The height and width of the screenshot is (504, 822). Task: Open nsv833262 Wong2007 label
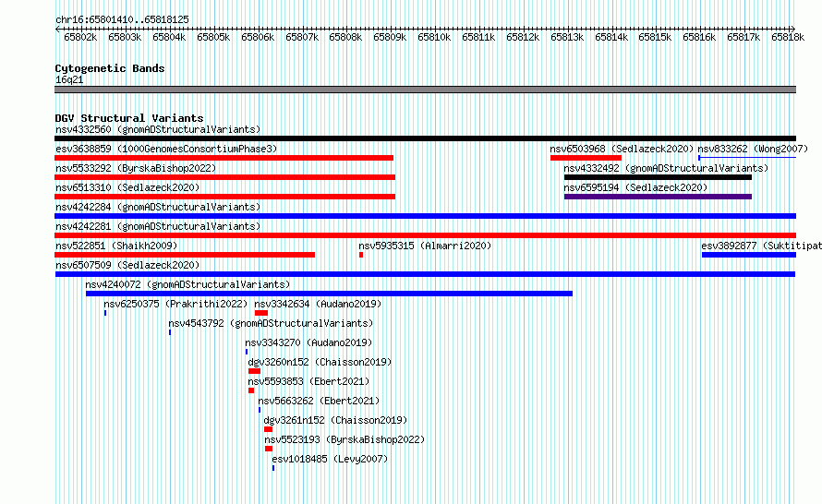pyautogui.click(x=753, y=149)
